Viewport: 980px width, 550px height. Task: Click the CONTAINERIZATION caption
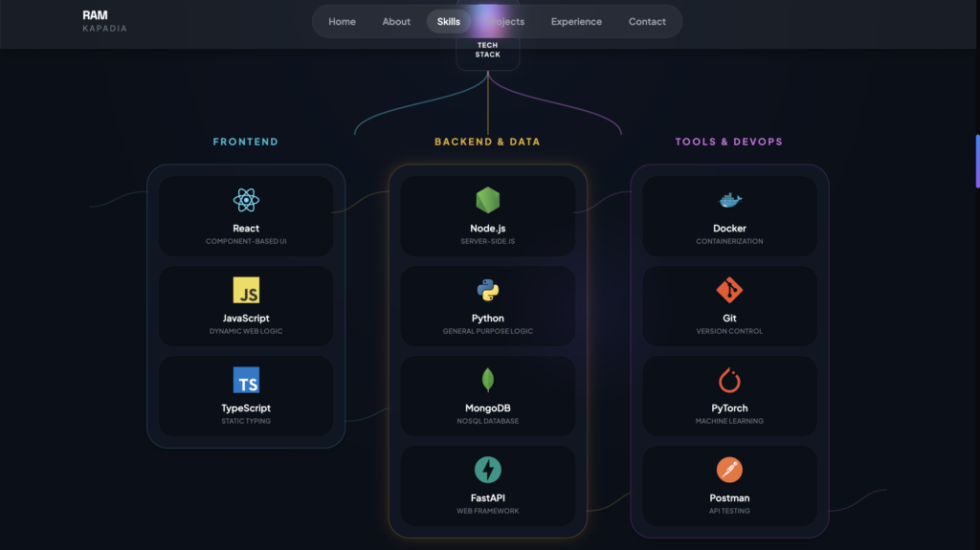click(x=729, y=241)
